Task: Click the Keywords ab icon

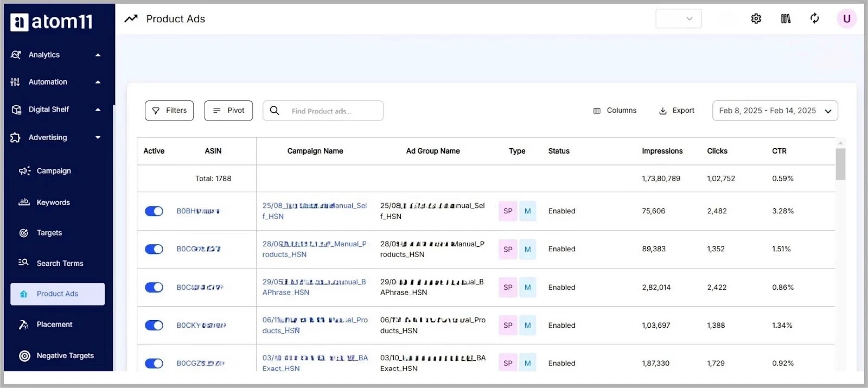Action: pyautogui.click(x=24, y=202)
